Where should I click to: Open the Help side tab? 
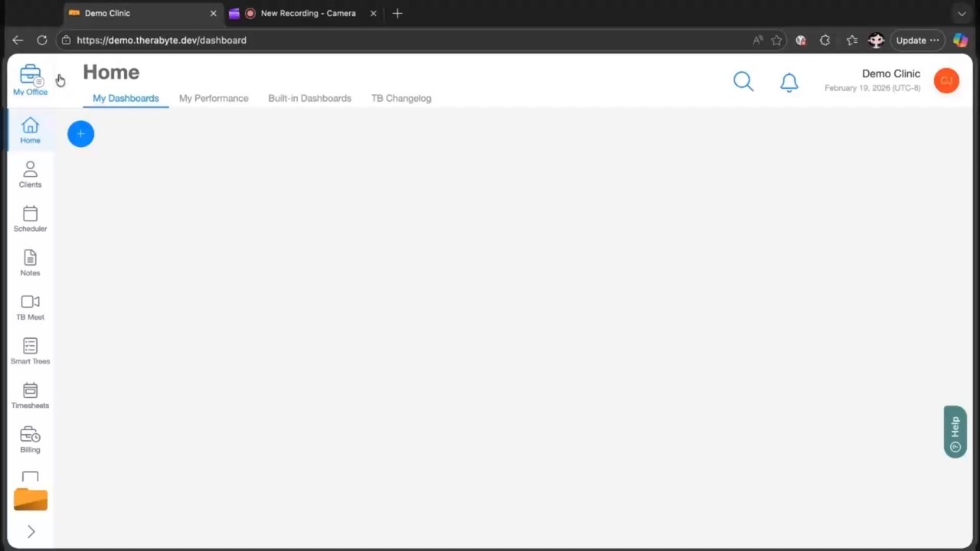click(955, 432)
